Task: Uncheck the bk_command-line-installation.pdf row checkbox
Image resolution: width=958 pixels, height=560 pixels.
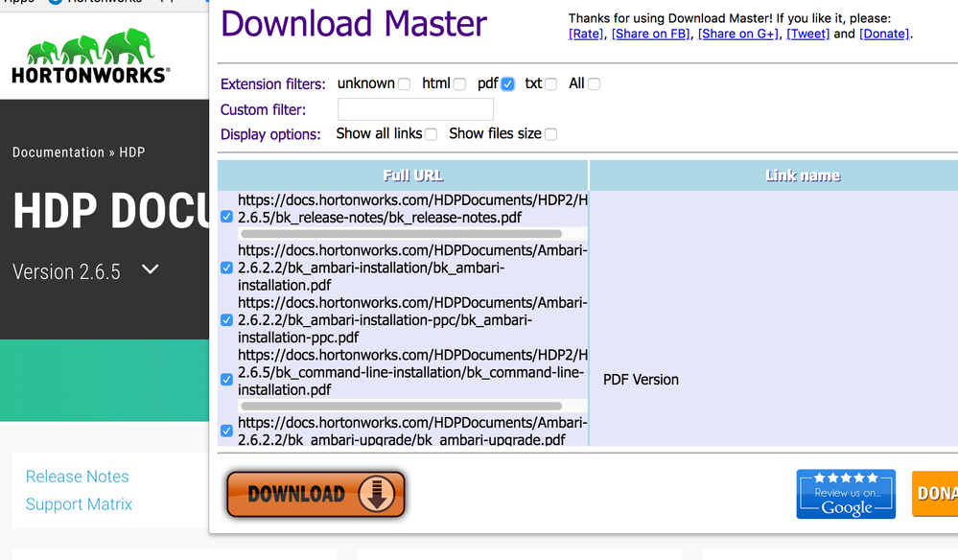Action: point(226,379)
